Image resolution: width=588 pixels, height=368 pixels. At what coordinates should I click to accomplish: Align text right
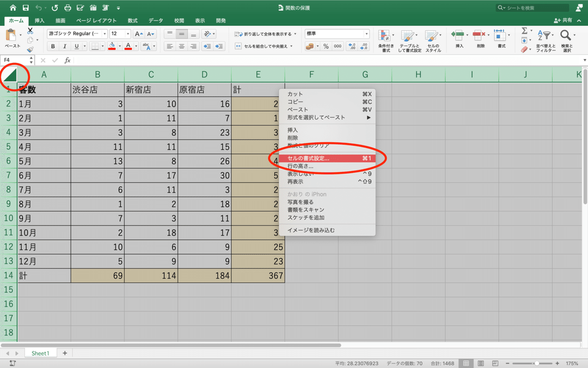tap(194, 46)
